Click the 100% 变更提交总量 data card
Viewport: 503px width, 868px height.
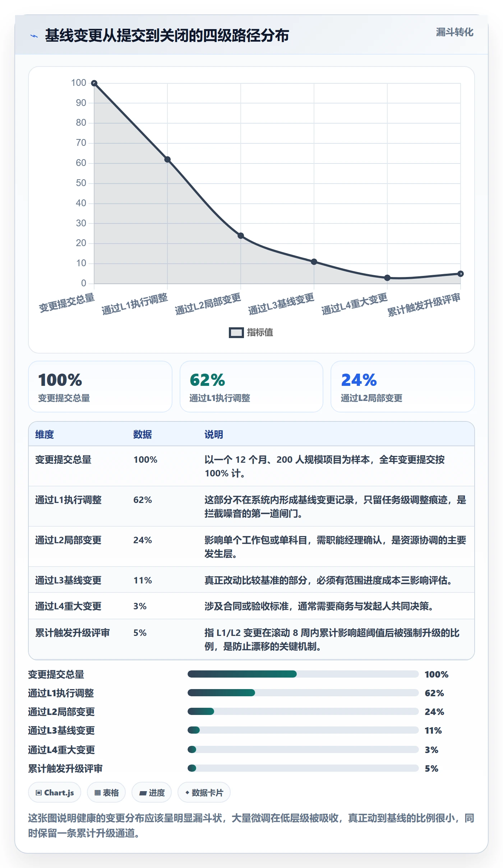(100, 387)
